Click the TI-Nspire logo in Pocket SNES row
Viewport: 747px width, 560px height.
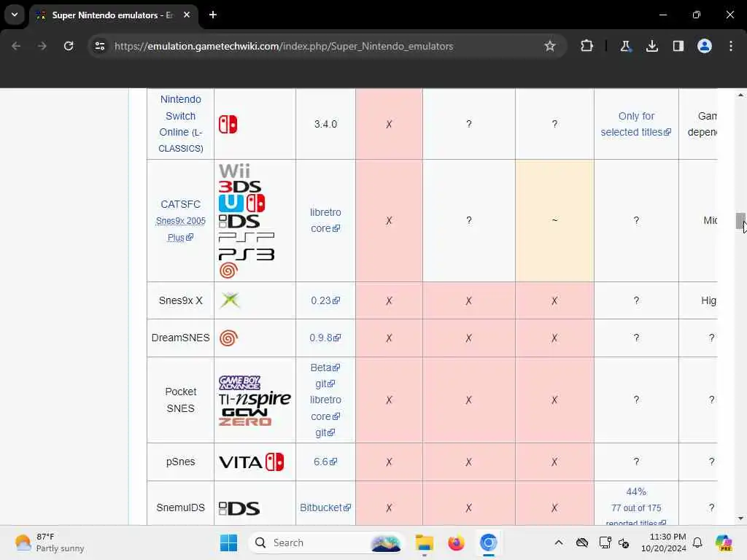pos(255,399)
